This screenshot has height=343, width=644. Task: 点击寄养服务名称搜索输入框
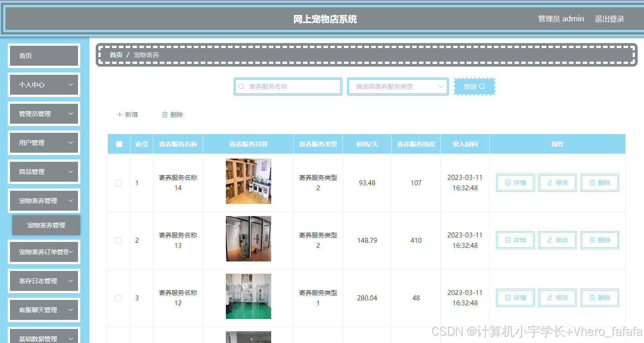click(x=288, y=86)
